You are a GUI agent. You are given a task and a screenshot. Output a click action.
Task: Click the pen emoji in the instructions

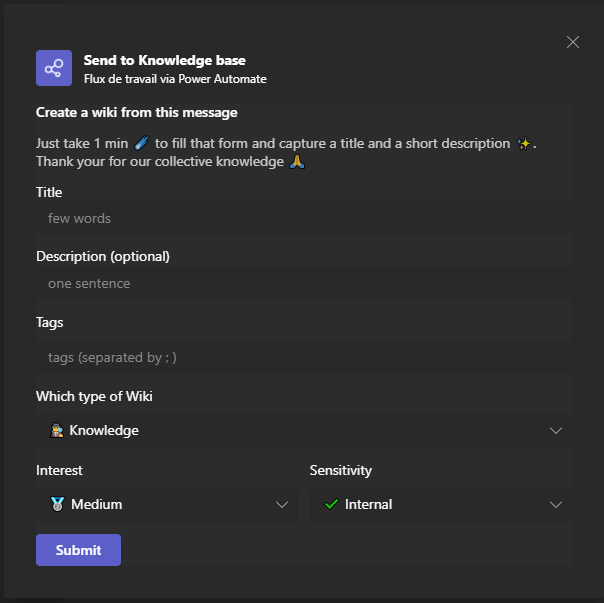click(141, 144)
